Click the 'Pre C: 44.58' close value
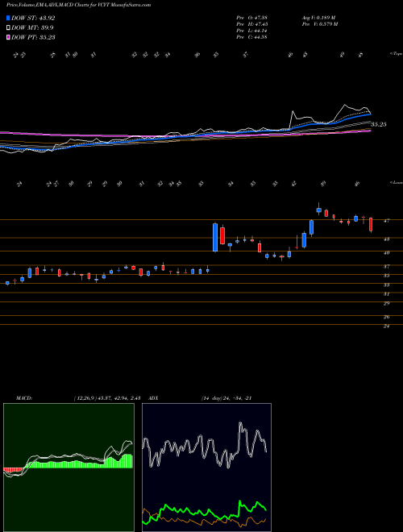 tap(251, 37)
